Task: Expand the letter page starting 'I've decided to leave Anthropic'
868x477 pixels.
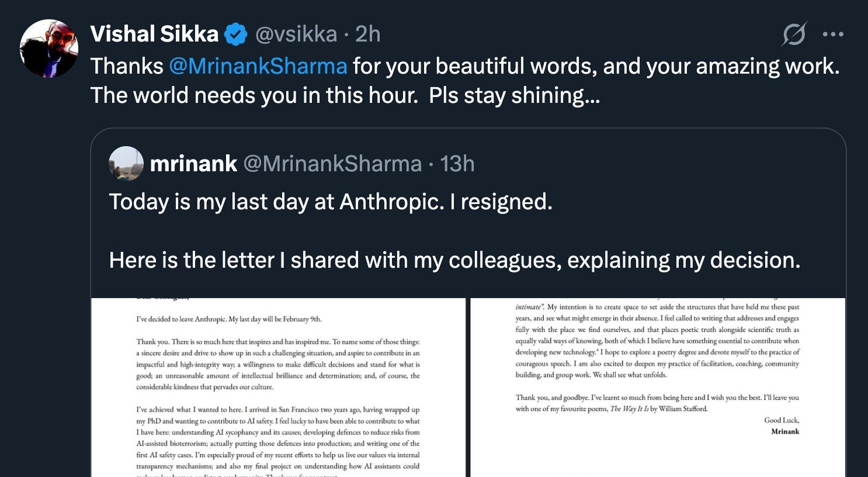Action: coord(278,387)
